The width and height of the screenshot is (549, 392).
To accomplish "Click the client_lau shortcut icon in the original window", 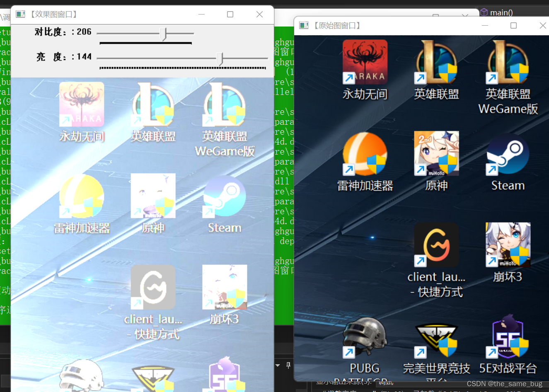I will (436, 245).
